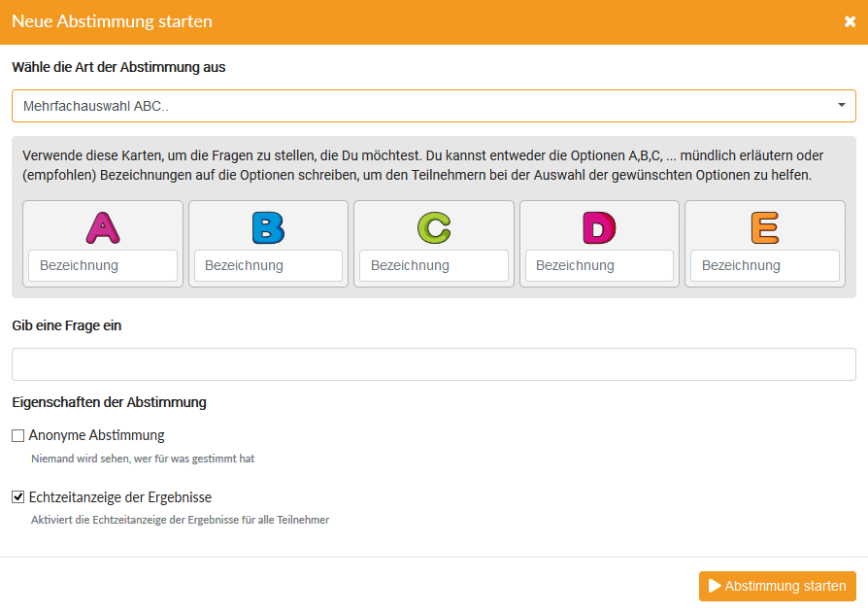This screenshot has width=868, height=613.
Task: Click the blue letter B card icon
Action: (x=268, y=227)
